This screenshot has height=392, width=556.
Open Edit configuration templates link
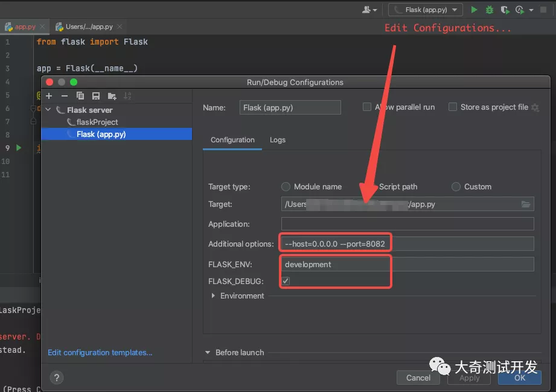click(100, 352)
